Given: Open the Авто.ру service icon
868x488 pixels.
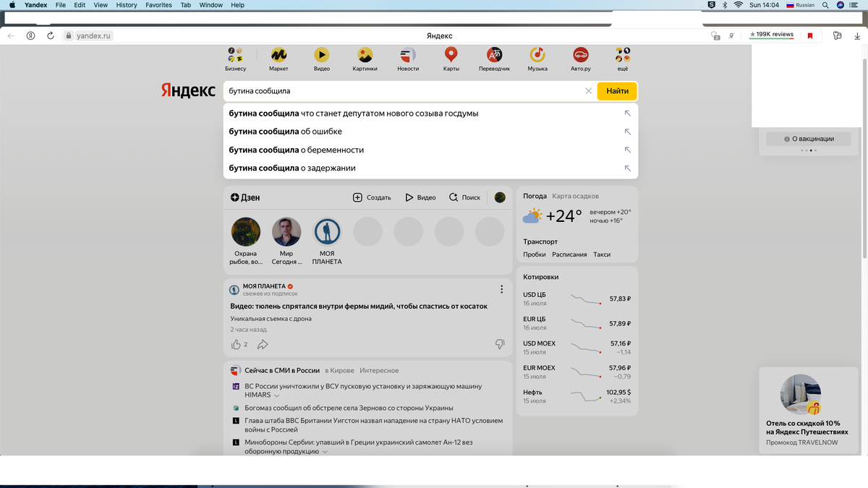Looking at the screenshot, I should pyautogui.click(x=580, y=55).
